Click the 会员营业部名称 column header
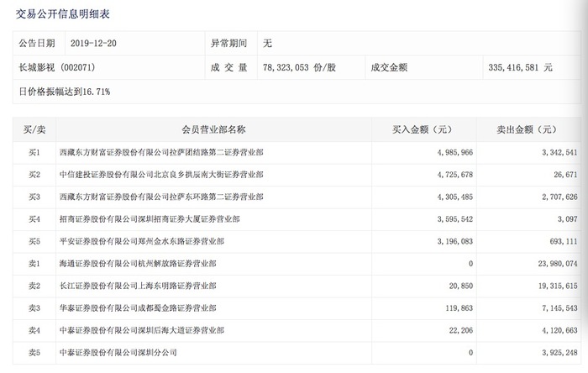The height and width of the screenshot is (373, 588). tap(213, 129)
